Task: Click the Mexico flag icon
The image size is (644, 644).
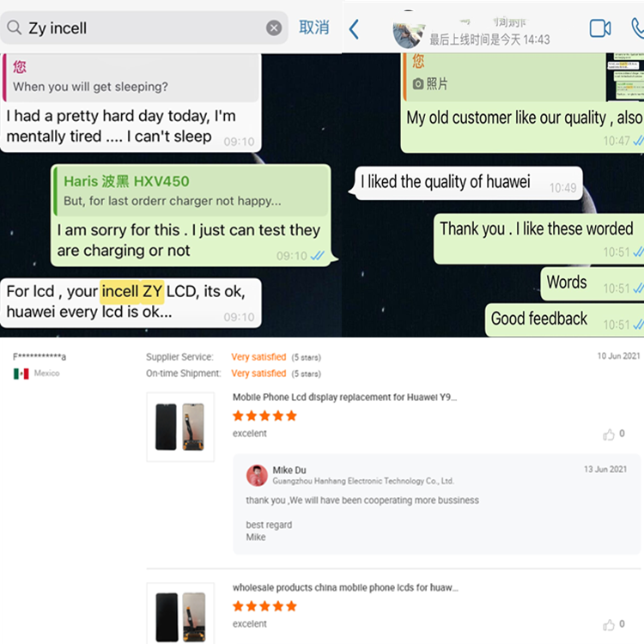Action: point(21,374)
